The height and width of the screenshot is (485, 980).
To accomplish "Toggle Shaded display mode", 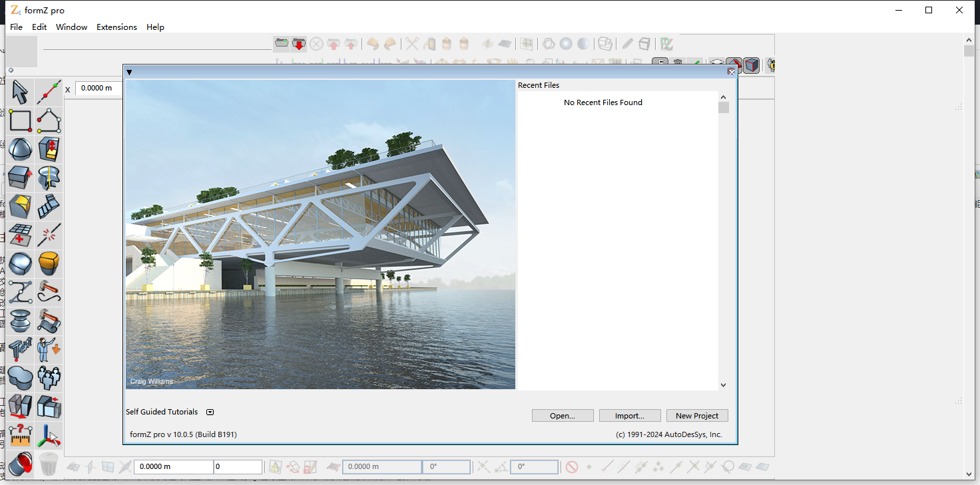I will pos(565,43).
